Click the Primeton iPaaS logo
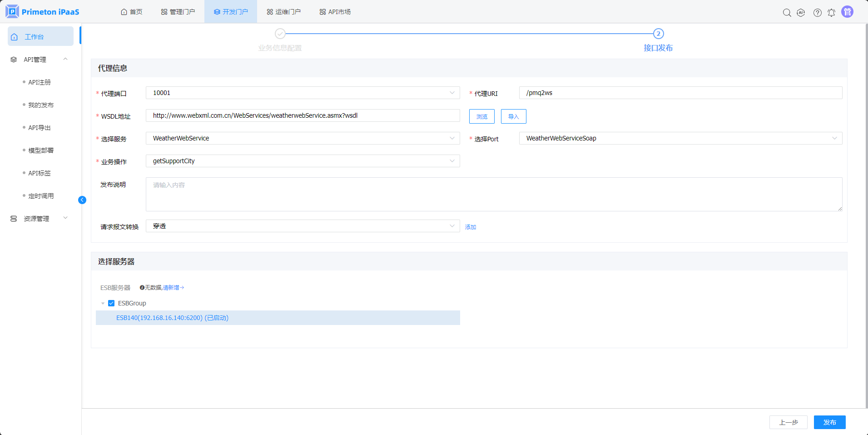868x435 pixels. tap(42, 12)
